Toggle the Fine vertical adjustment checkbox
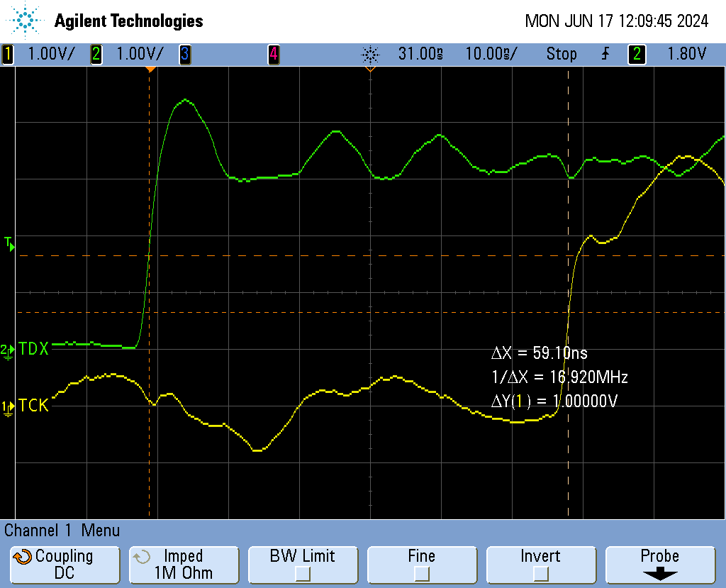This screenshot has height=588, width=726. coord(421,572)
